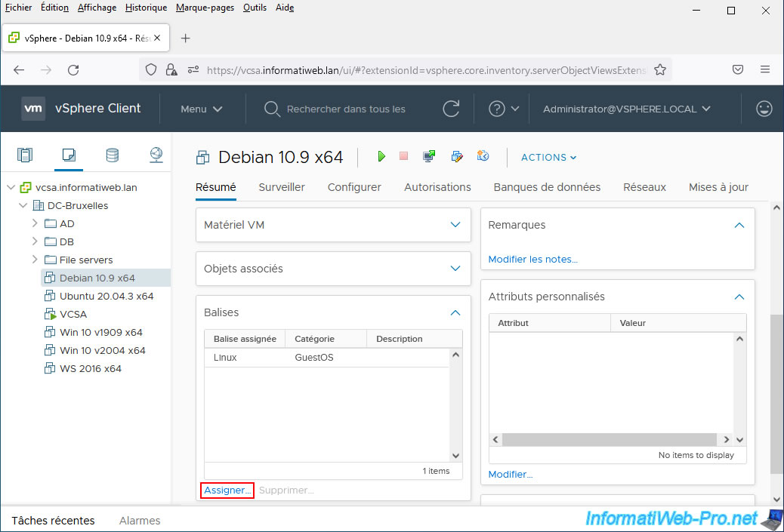784x532 pixels.
Task: Switch to the Configurer tab
Action: coord(354,187)
